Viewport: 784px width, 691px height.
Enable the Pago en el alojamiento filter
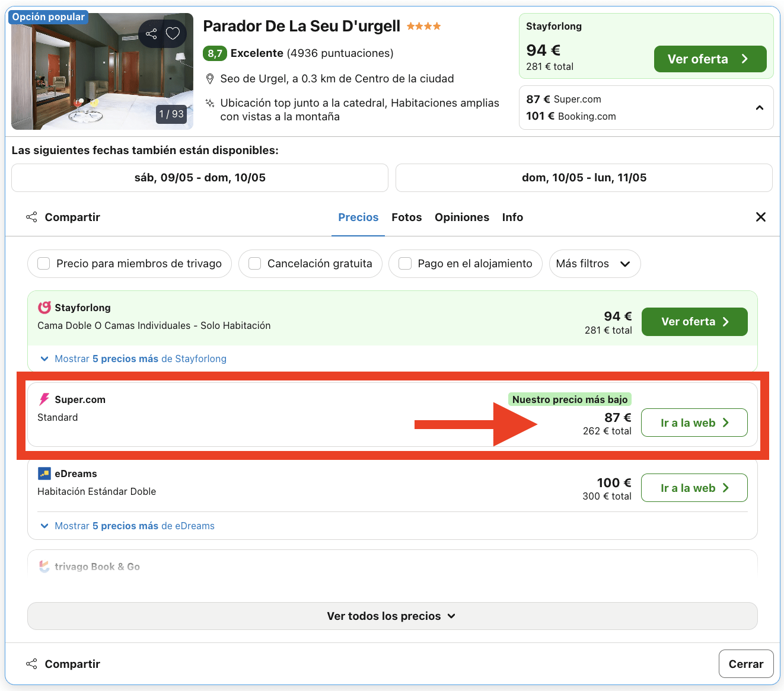point(405,263)
